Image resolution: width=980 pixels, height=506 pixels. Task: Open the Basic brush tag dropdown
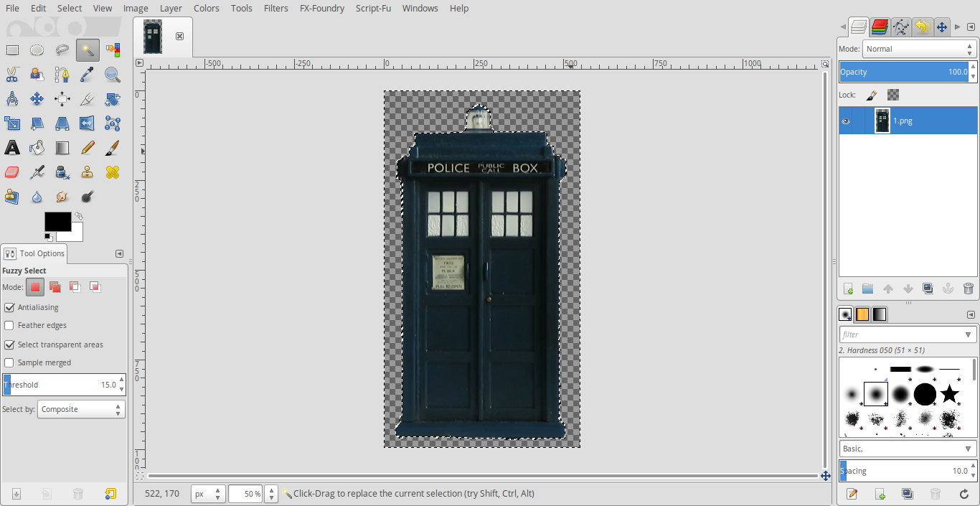click(x=908, y=449)
